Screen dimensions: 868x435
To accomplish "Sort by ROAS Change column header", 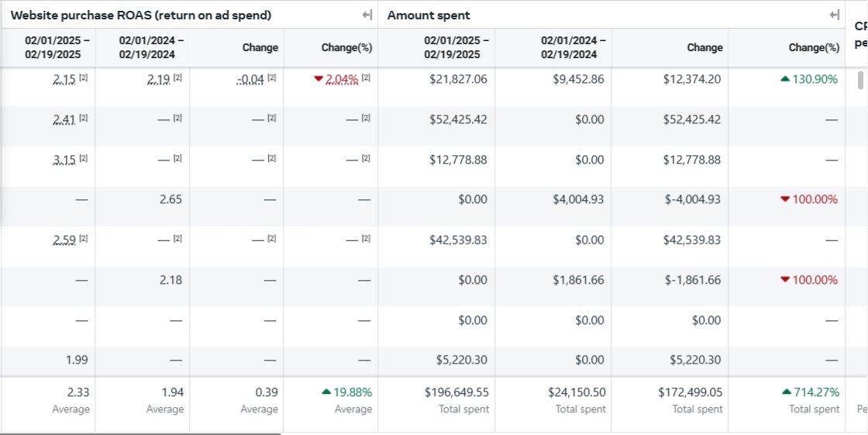I will [260, 47].
